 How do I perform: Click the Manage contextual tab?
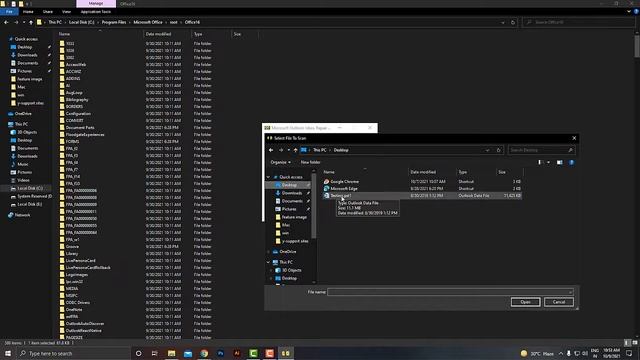click(x=96, y=4)
